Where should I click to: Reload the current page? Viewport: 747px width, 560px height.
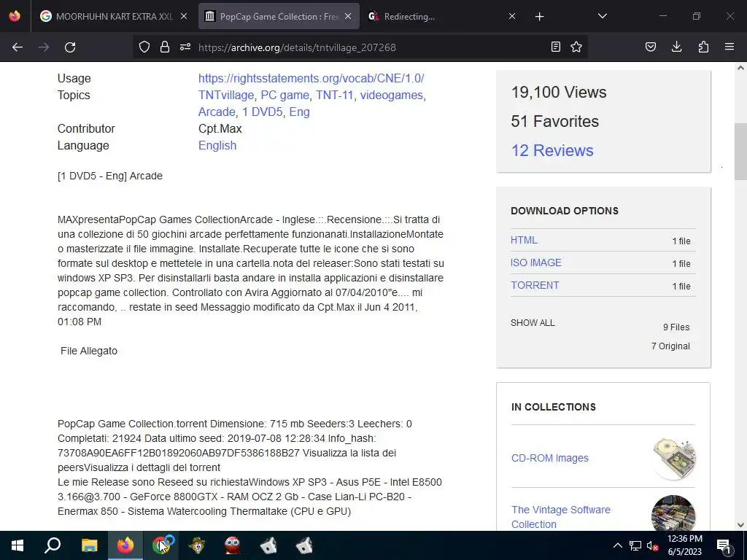pos(70,47)
